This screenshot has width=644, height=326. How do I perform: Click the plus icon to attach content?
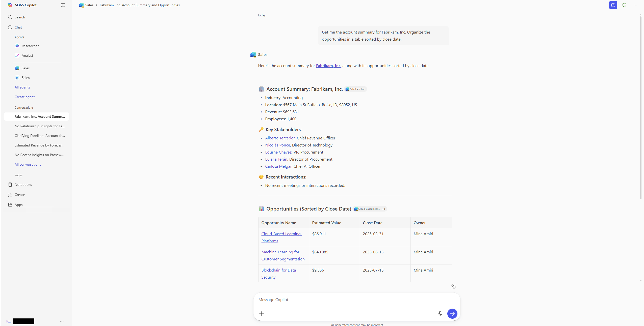pyautogui.click(x=261, y=314)
